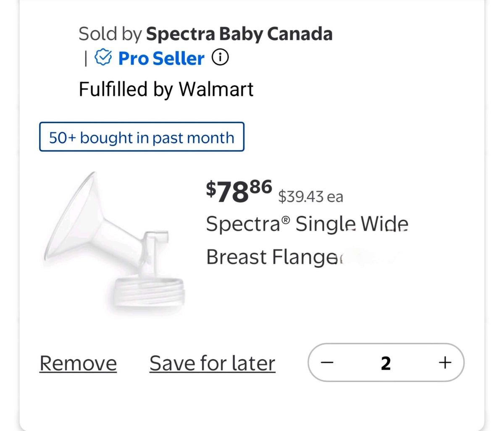Screen dimensions: 504x431
Task: Click the 50+ bought in past month badge
Action: [x=142, y=137]
